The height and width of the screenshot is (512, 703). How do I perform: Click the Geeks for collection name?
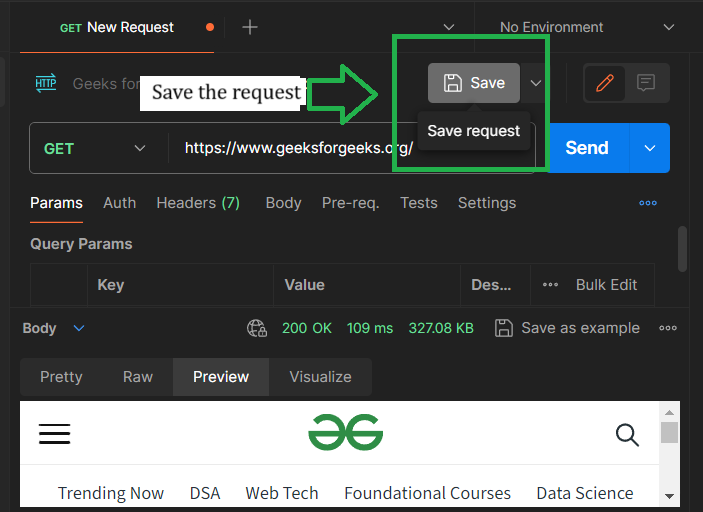[x=106, y=84]
